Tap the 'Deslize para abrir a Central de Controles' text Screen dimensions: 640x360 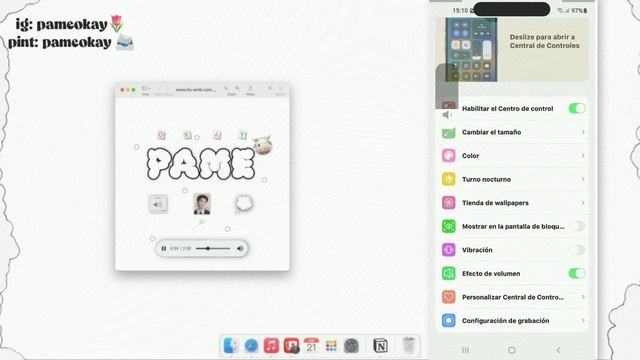tap(544, 41)
